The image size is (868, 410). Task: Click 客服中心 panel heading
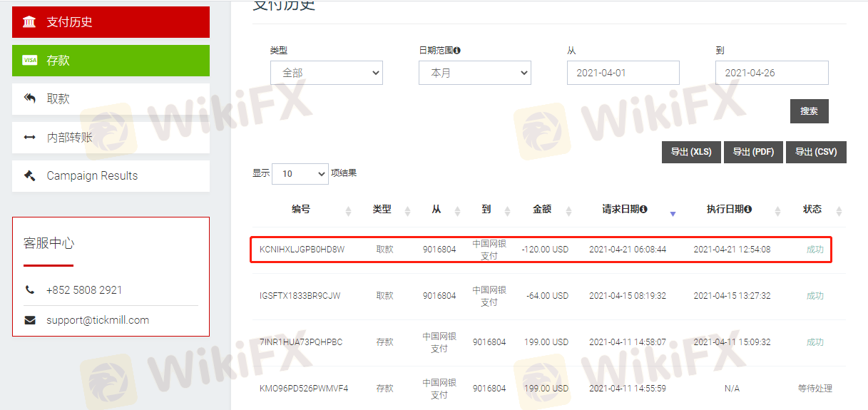[x=48, y=243]
